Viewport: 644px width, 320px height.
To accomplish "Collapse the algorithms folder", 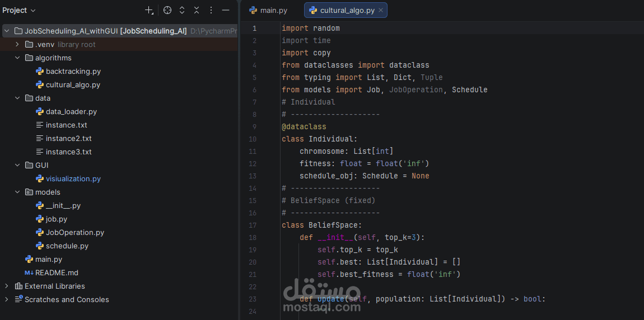I will point(17,58).
